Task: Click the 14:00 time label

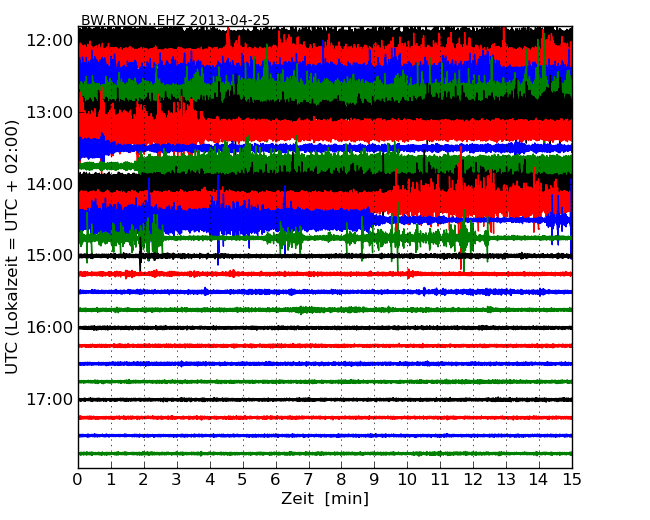Action: (50, 185)
